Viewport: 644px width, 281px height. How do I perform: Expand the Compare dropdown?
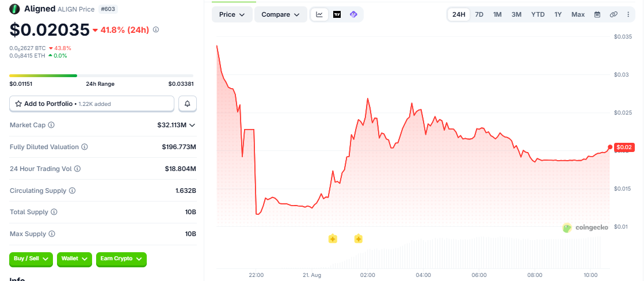[280, 14]
